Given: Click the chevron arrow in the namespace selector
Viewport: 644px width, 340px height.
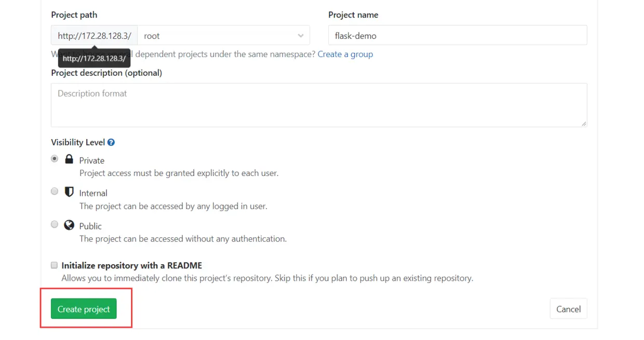Looking at the screenshot, I should (x=301, y=36).
